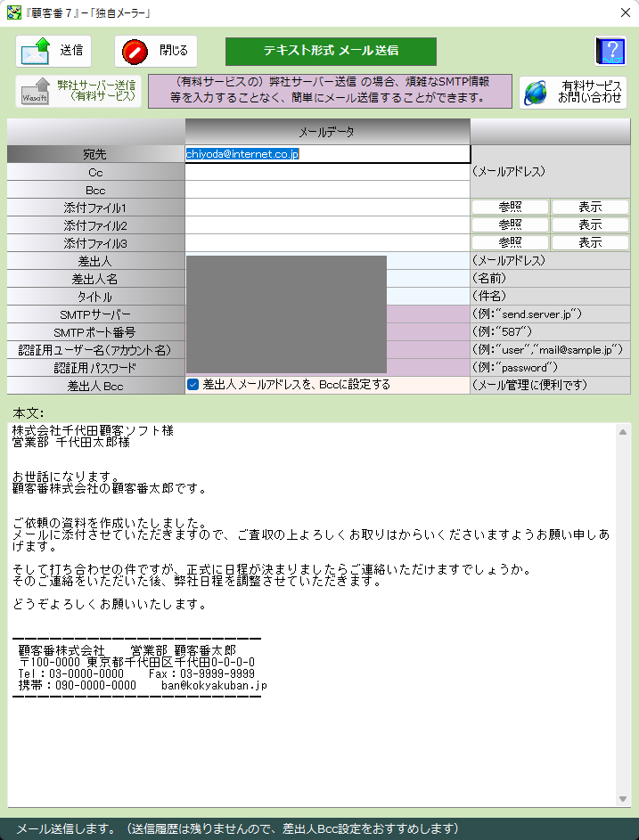This screenshot has width=639, height=840.
Task: Click the 送信 send mail button
Action: 53,51
